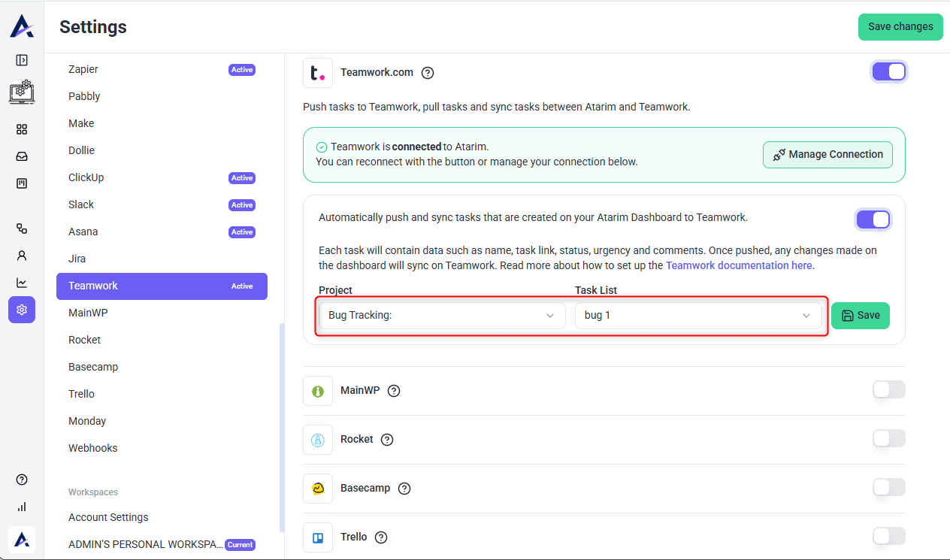Click help icon next to Rocket
The image size is (950, 560).
(387, 440)
